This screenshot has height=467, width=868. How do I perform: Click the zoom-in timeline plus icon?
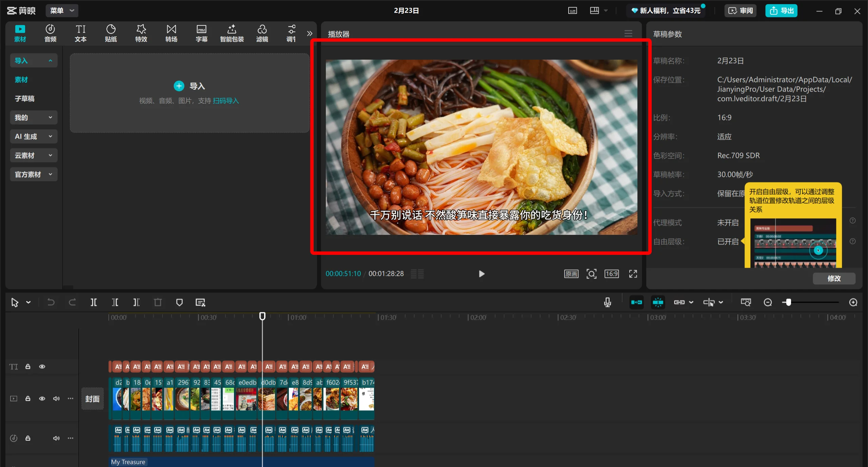point(853,302)
